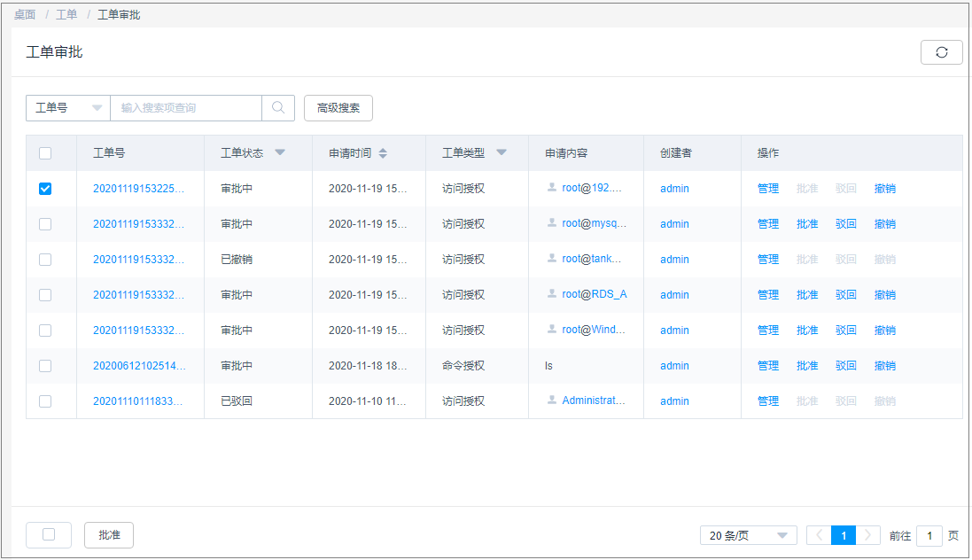Screen dimensions: 972x560
Task: Toggle the select-all checkbox in table header
Action: [x=45, y=153]
